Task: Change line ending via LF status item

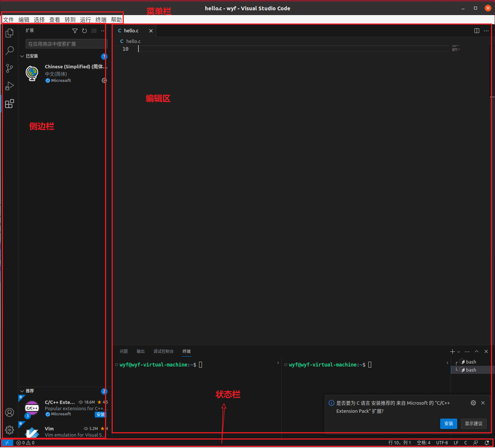Action: [456, 443]
